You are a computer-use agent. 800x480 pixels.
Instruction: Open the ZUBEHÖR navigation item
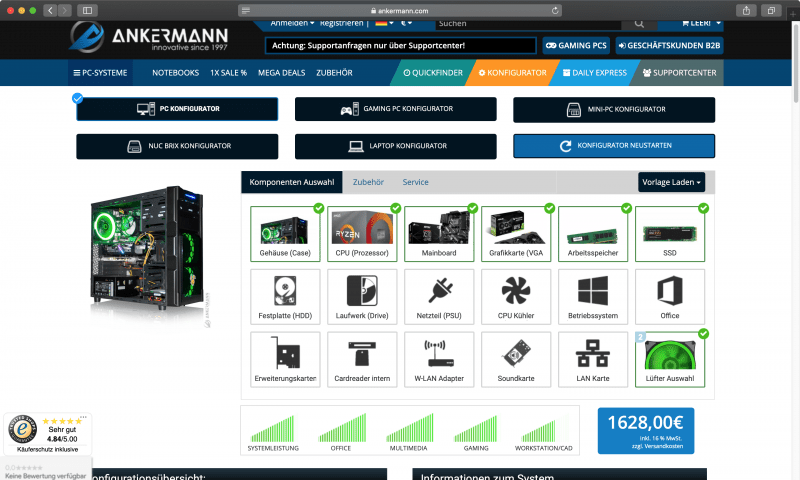click(x=334, y=73)
